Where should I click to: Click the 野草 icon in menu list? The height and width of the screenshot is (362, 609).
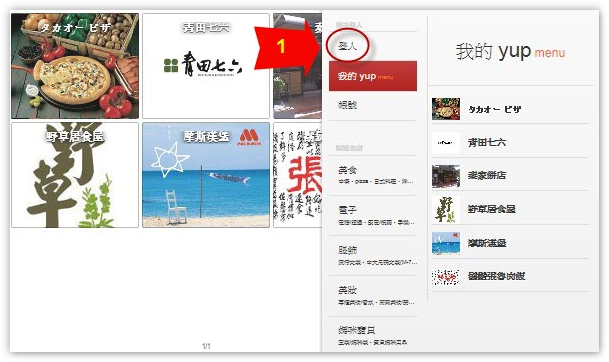(446, 209)
